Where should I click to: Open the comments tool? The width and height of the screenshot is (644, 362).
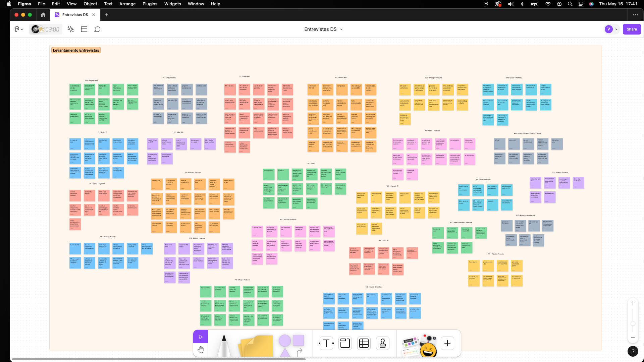(97, 29)
